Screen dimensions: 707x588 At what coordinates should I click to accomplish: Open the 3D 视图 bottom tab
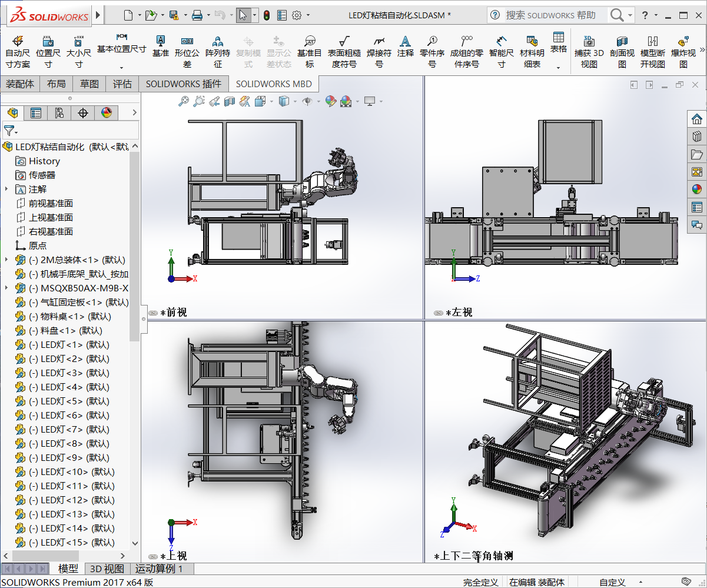click(107, 569)
